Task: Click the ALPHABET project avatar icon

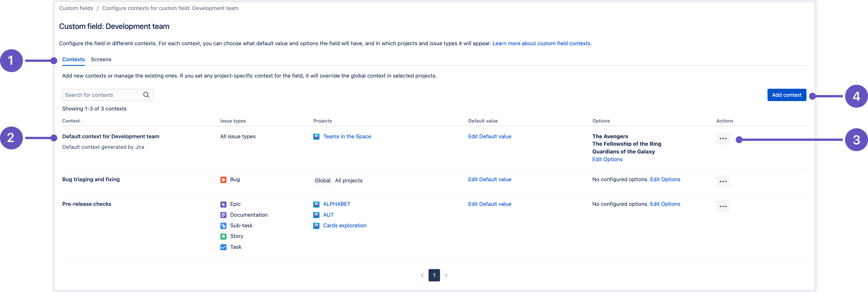Action: (316, 204)
